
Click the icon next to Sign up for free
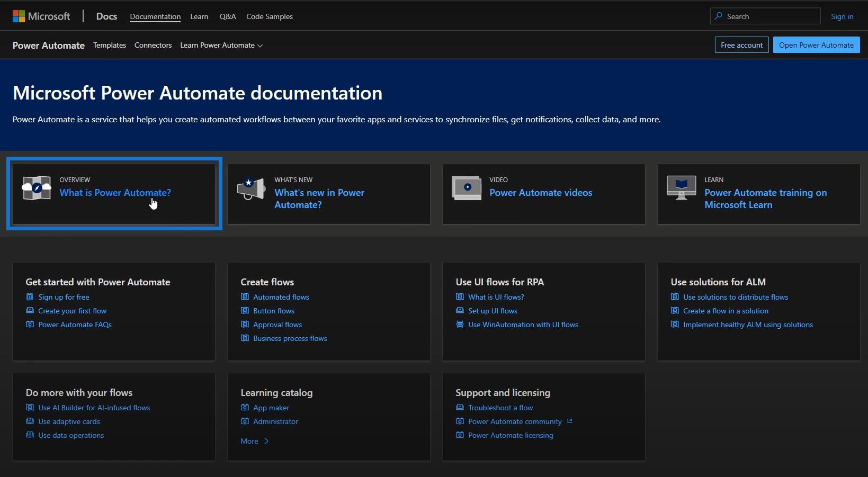(30, 297)
